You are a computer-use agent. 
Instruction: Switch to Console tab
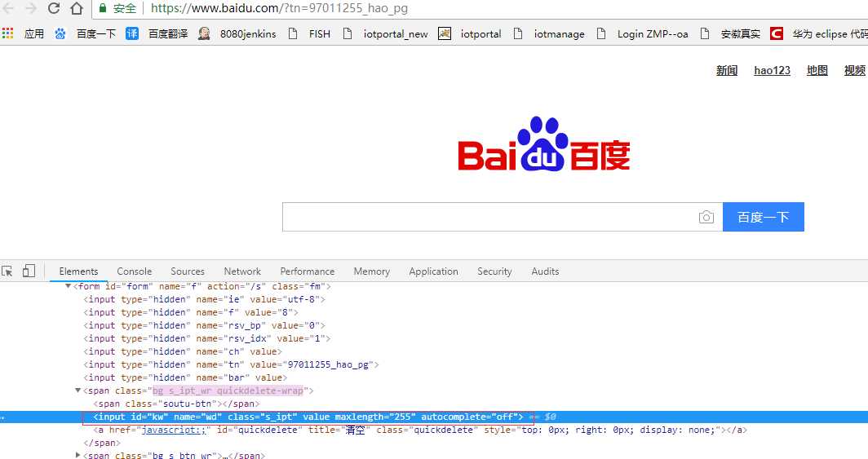pos(135,271)
